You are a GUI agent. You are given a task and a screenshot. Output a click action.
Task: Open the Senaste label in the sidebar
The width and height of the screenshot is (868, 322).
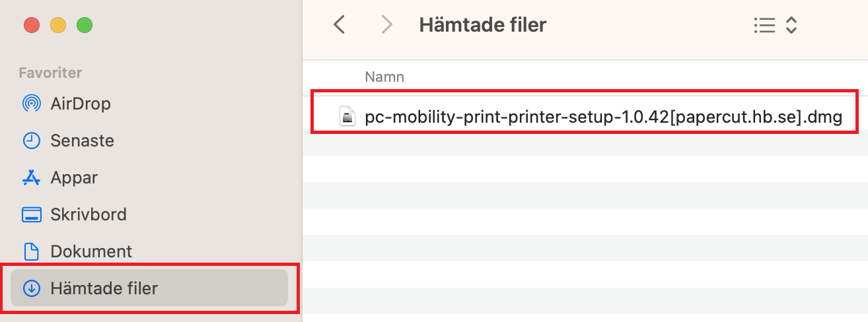point(82,141)
